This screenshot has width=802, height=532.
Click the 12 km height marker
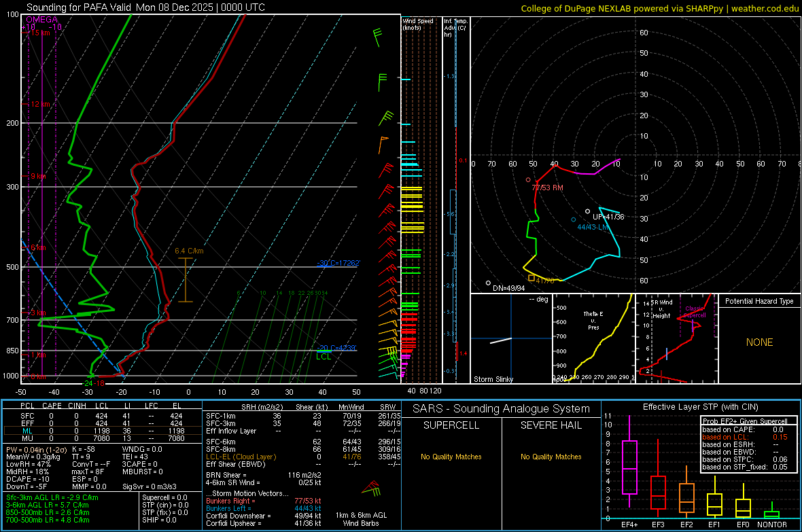41,105
